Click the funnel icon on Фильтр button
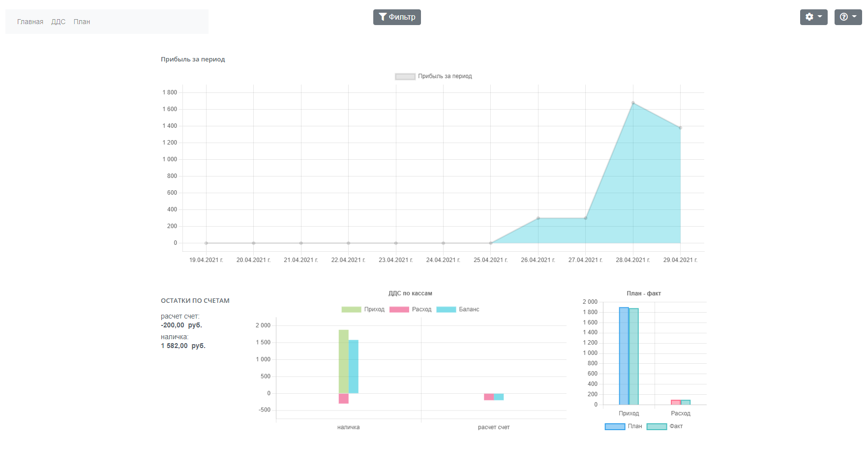Image resolution: width=868 pixels, height=468 pixels. coord(383,17)
